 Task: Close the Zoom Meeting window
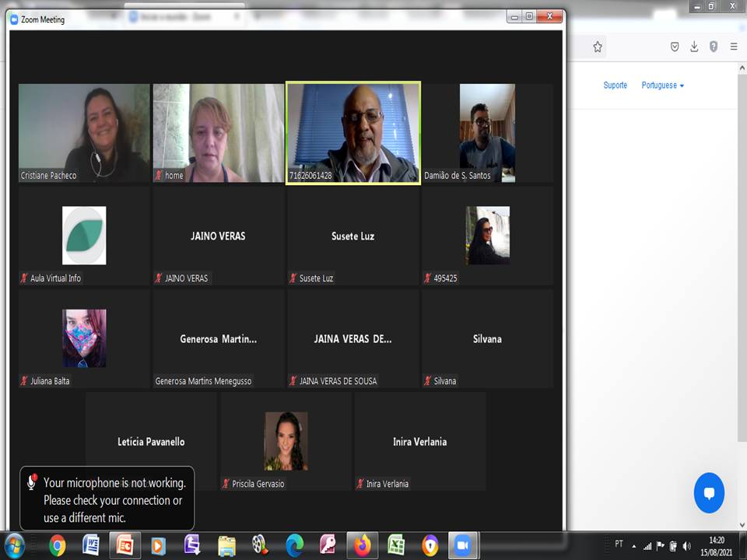point(550,16)
